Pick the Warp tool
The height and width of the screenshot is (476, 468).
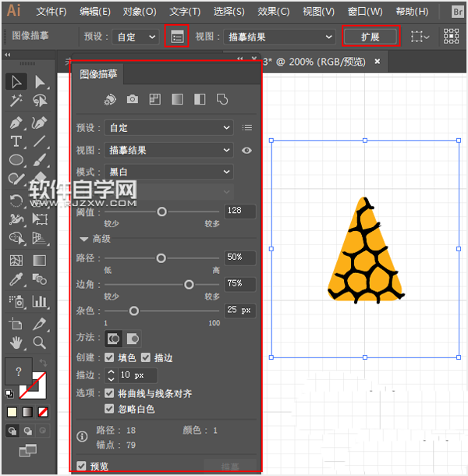pyautogui.click(x=16, y=219)
